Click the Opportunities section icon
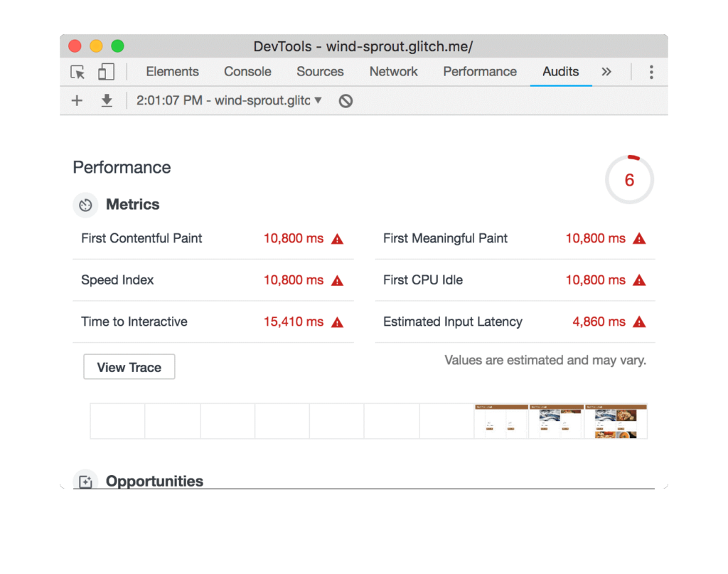Image resolution: width=728 pixels, height=574 pixels. coord(85,481)
